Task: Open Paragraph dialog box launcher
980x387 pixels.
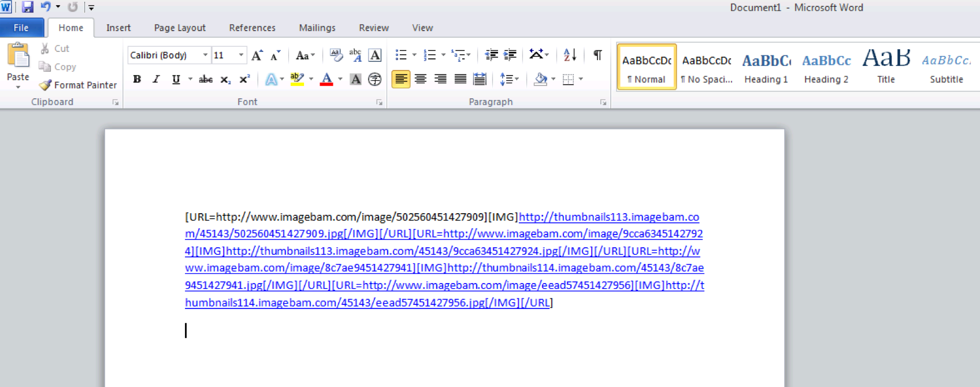Action: [x=603, y=102]
